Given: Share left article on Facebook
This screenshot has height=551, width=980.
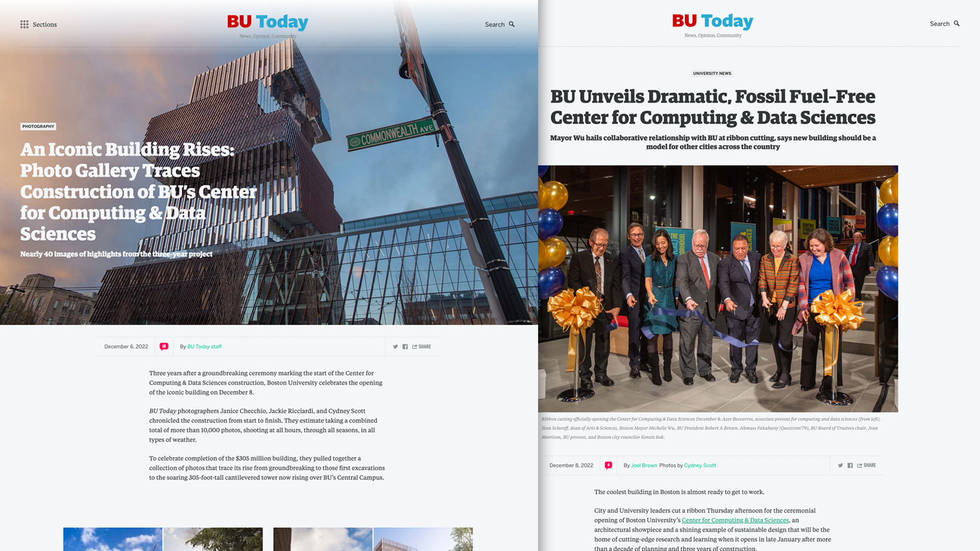Looking at the screenshot, I should [405, 347].
